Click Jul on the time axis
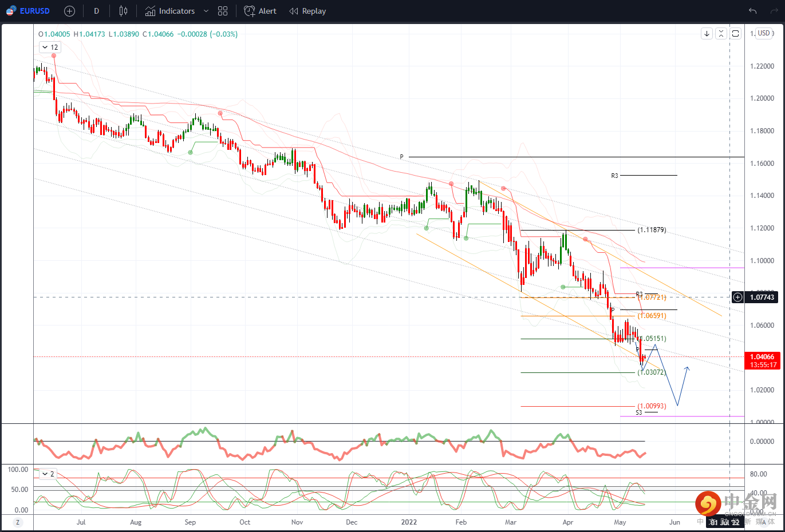 point(81,522)
